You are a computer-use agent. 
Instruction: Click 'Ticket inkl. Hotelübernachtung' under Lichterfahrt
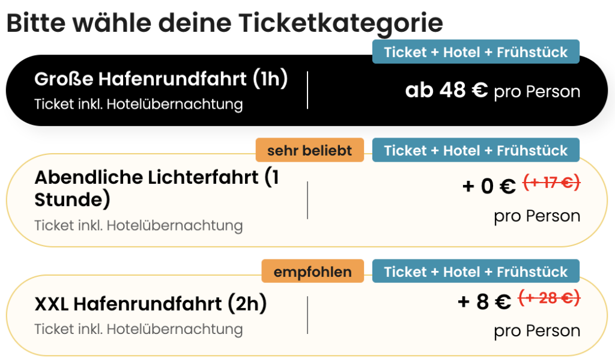pyautogui.click(x=138, y=226)
